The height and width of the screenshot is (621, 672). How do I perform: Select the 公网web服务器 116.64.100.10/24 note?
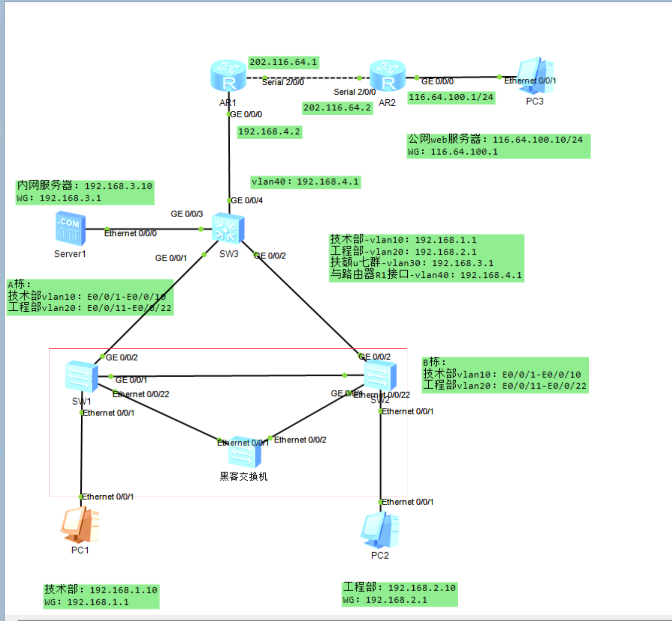(499, 146)
